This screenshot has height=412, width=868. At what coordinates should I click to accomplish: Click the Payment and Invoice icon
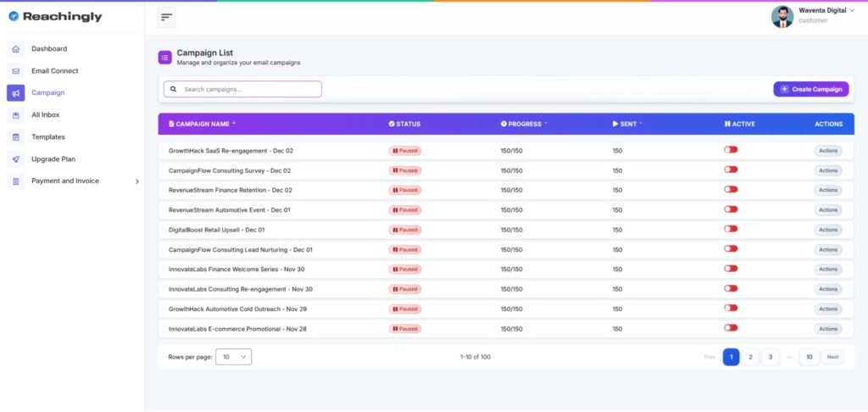coord(15,181)
